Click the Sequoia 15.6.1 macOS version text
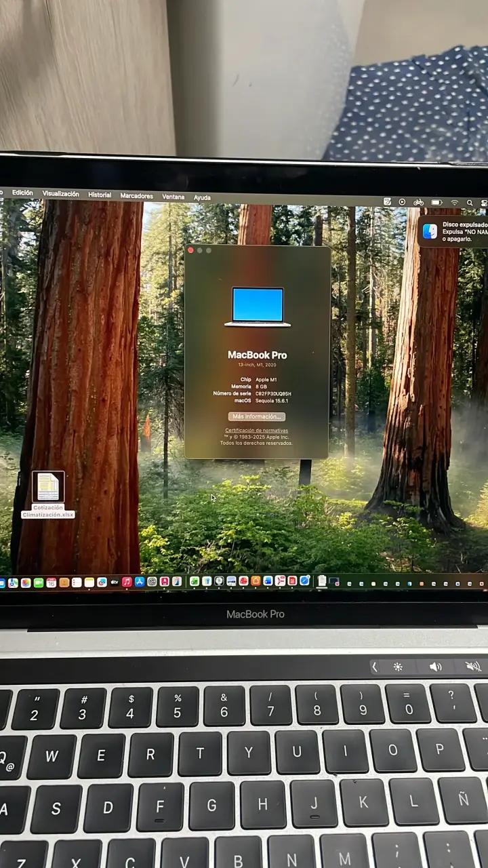The height and width of the screenshot is (868, 488). point(272,401)
